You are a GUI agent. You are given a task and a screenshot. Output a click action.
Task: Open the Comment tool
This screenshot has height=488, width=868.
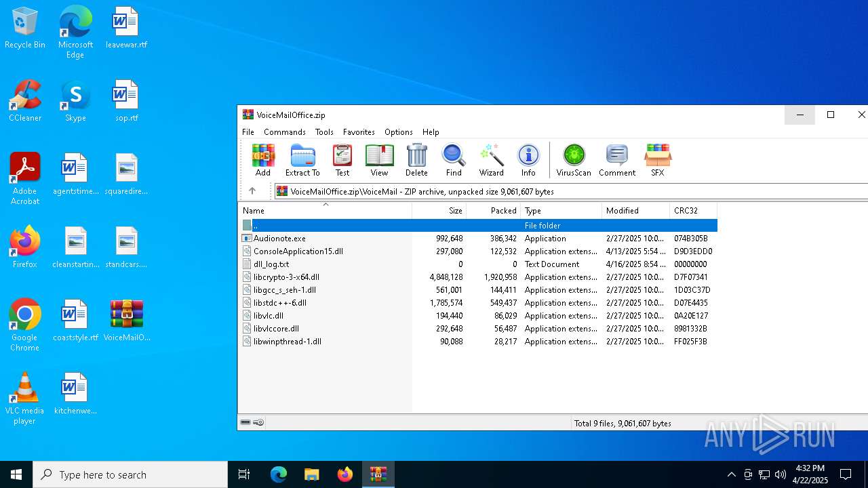[x=617, y=160]
